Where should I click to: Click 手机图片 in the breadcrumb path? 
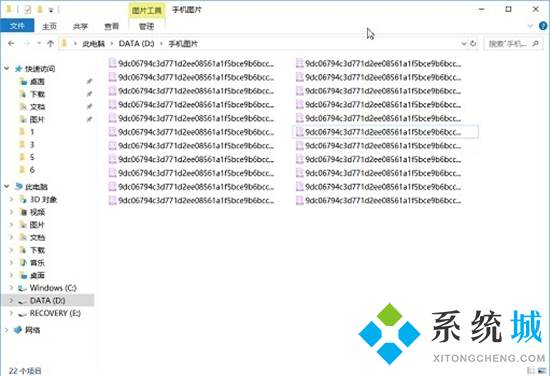coord(183,44)
